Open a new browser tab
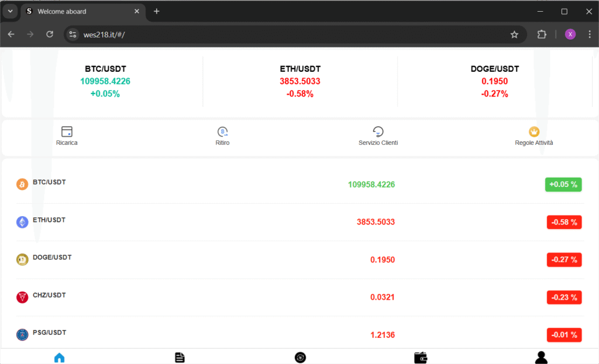Viewport: 599px width, 364px height. [156, 11]
